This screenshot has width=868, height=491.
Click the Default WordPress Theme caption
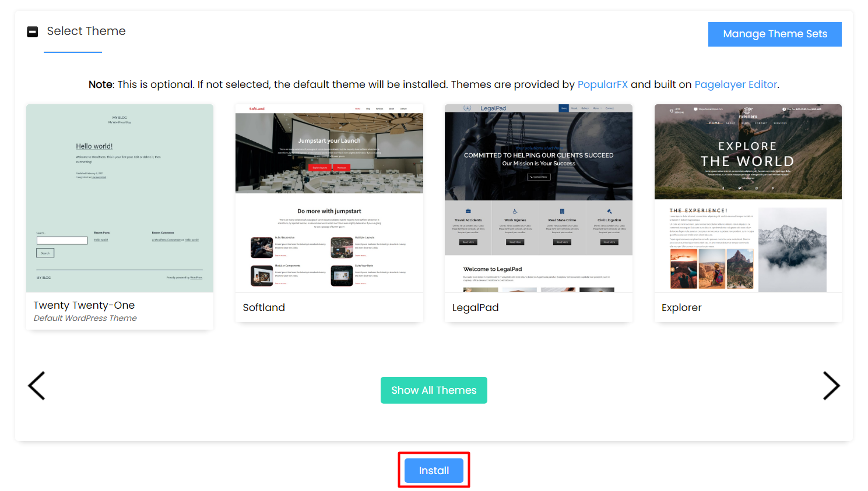click(x=85, y=318)
